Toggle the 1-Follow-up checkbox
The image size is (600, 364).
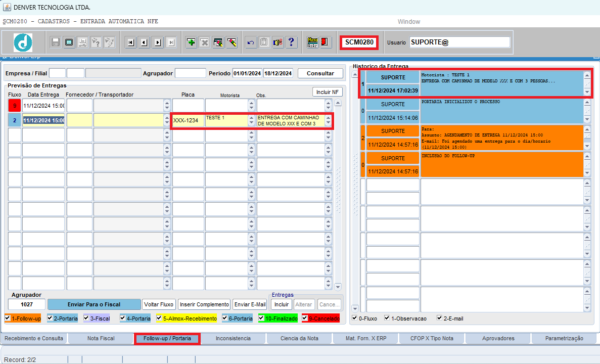(7, 317)
